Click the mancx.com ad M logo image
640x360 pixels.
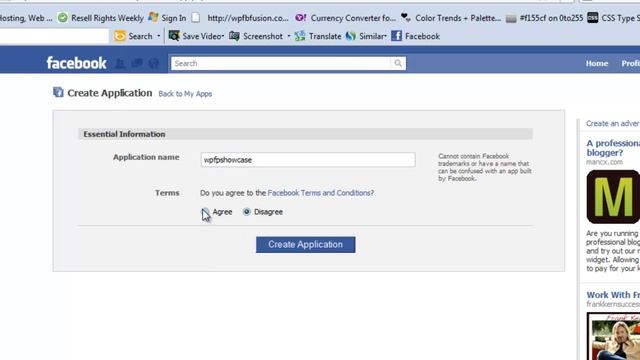[x=613, y=197]
